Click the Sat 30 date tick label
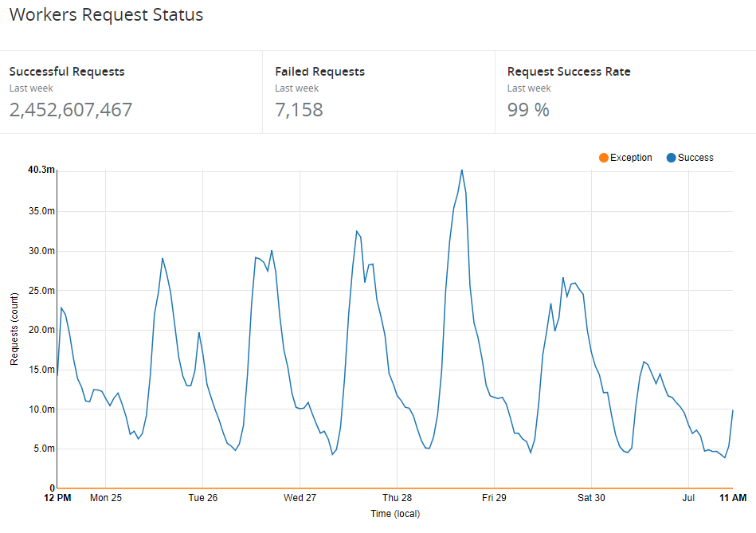 [x=591, y=498]
